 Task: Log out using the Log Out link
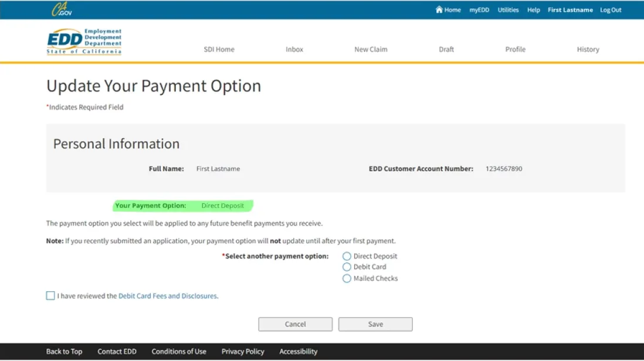pos(611,10)
